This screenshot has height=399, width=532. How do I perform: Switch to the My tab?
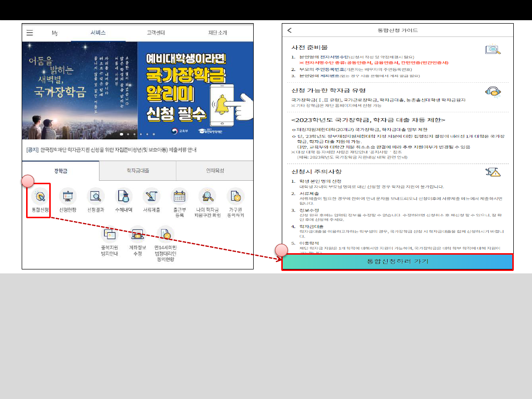coord(55,33)
